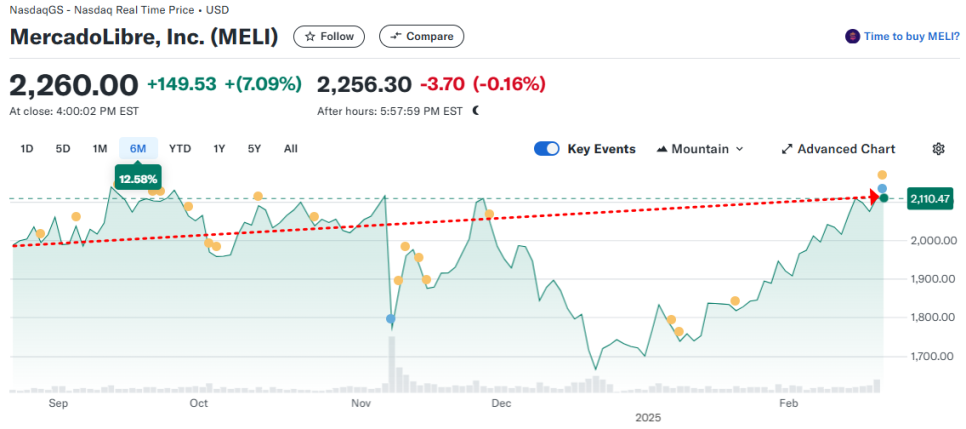Switch chart to 1Y range

[219, 149]
